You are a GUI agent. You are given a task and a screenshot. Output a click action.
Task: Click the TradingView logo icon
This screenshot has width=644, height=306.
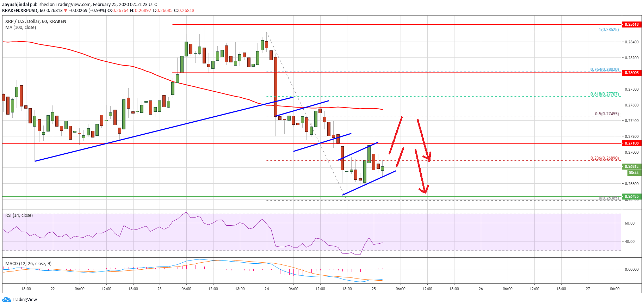point(6,300)
